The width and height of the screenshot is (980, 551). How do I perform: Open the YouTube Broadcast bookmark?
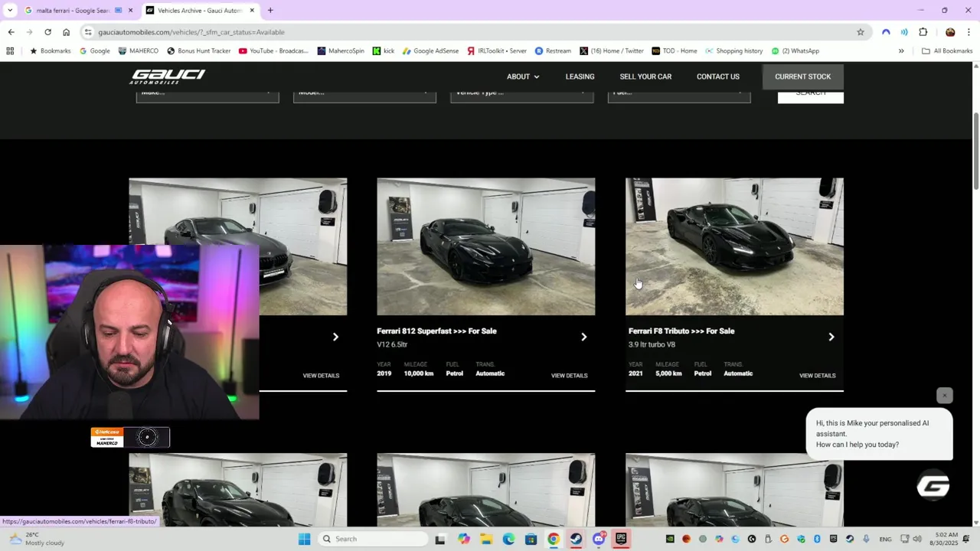pyautogui.click(x=273, y=51)
